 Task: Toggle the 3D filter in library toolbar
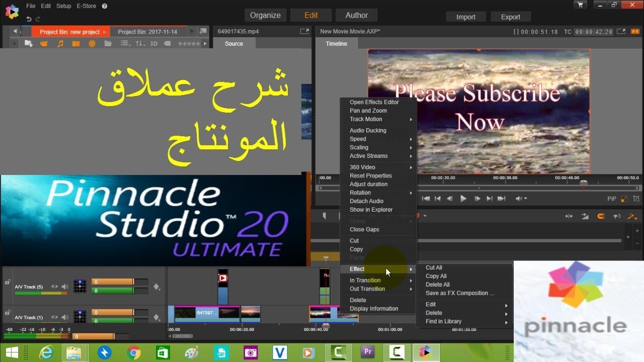tap(153, 44)
